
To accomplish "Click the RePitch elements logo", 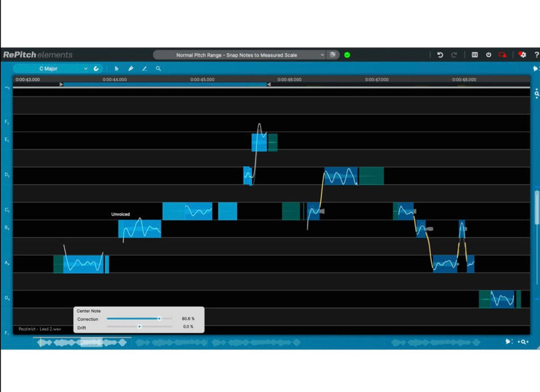I will (x=38, y=55).
